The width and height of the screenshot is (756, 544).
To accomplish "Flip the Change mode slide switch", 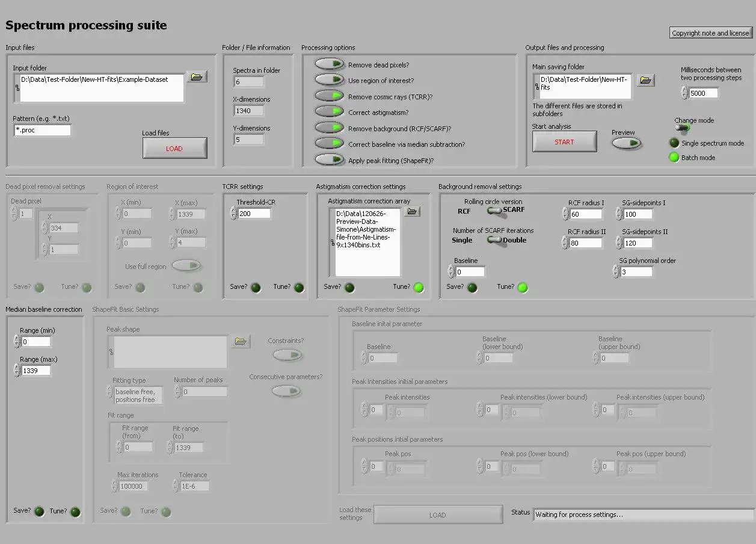I will (x=683, y=128).
